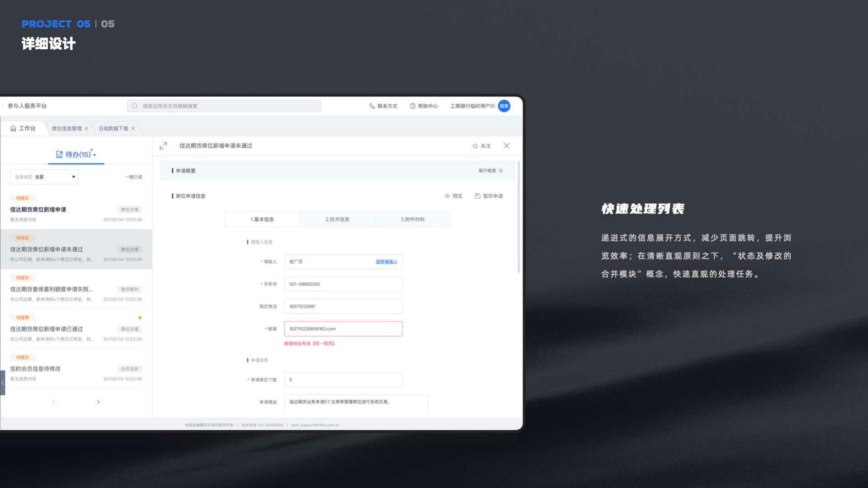The image size is (868, 488).
Task: Click the 手机号 input field
Action: click(343, 284)
